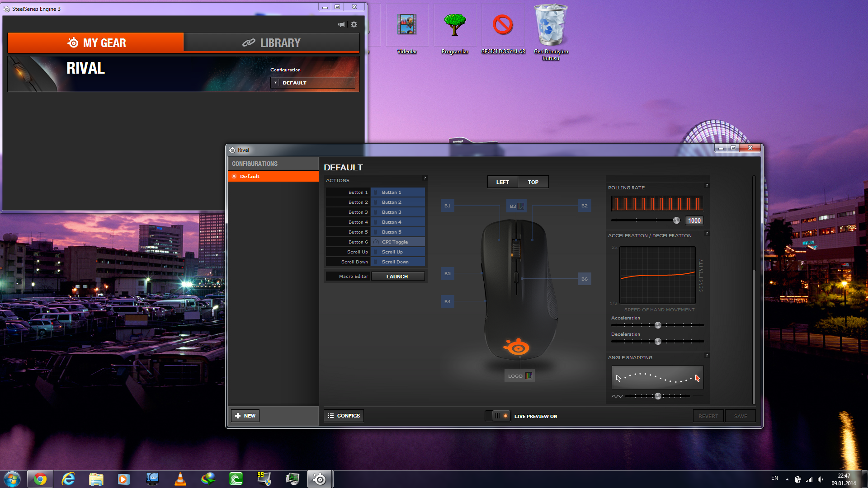This screenshot has width=868, height=488.
Task: Click the Angle Snapping slider handle
Action: (x=658, y=396)
